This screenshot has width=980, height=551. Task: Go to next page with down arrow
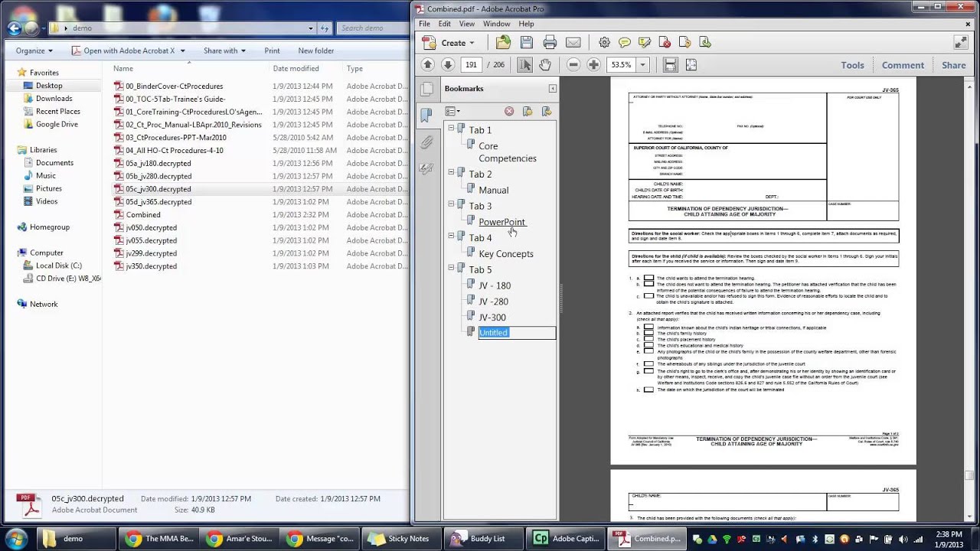click(449, 65)
